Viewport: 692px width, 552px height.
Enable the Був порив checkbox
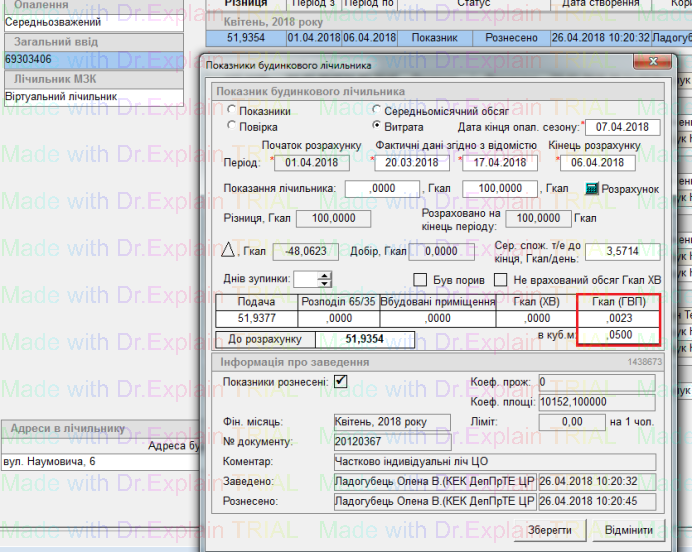[x=420, y=279]
